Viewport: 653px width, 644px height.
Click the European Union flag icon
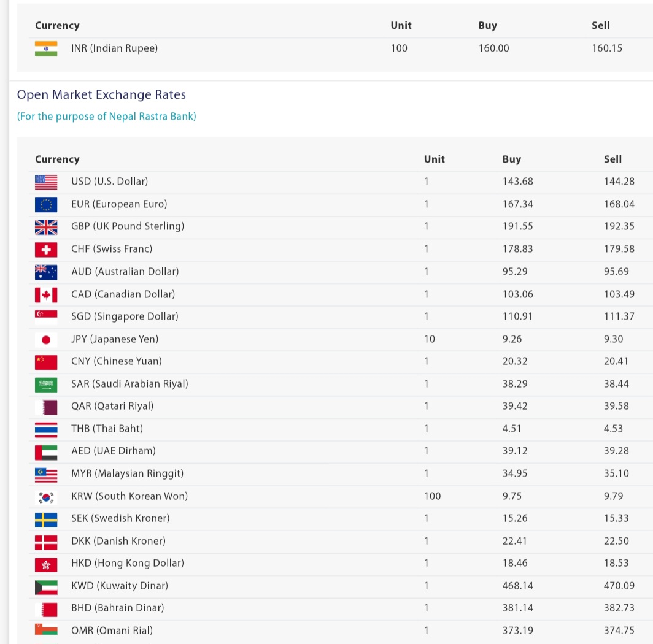coord(46,204)
